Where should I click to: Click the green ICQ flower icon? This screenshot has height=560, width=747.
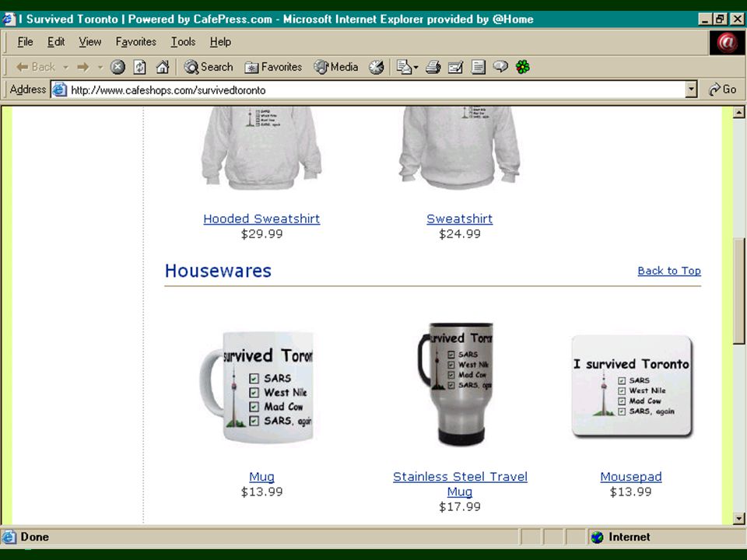tap(523, 67)
